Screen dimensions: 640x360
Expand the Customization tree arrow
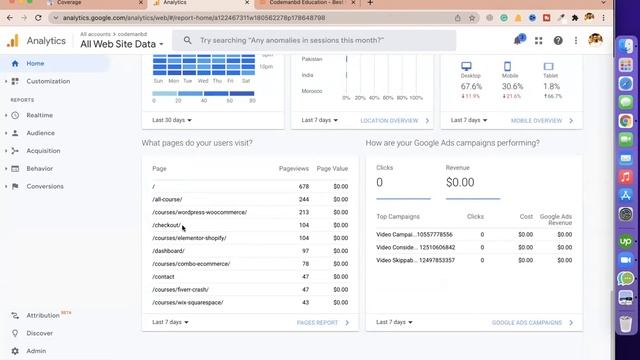click(x=6, y=82)
